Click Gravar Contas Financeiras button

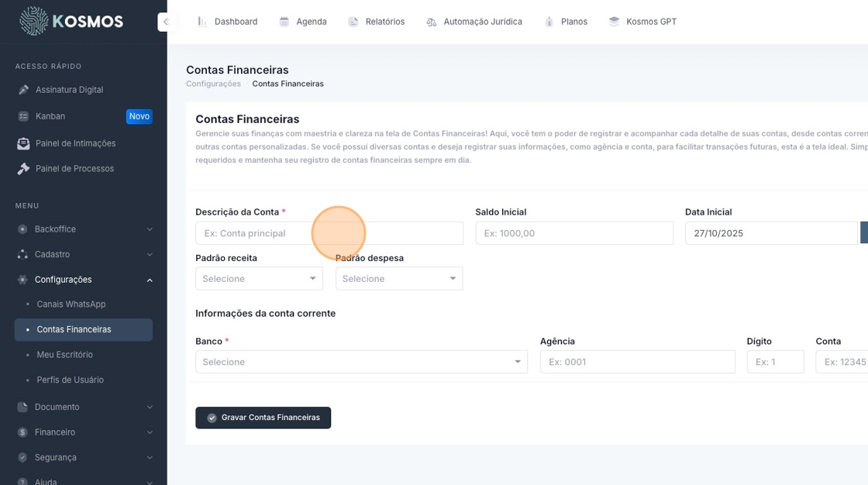[x=263, y=418]
